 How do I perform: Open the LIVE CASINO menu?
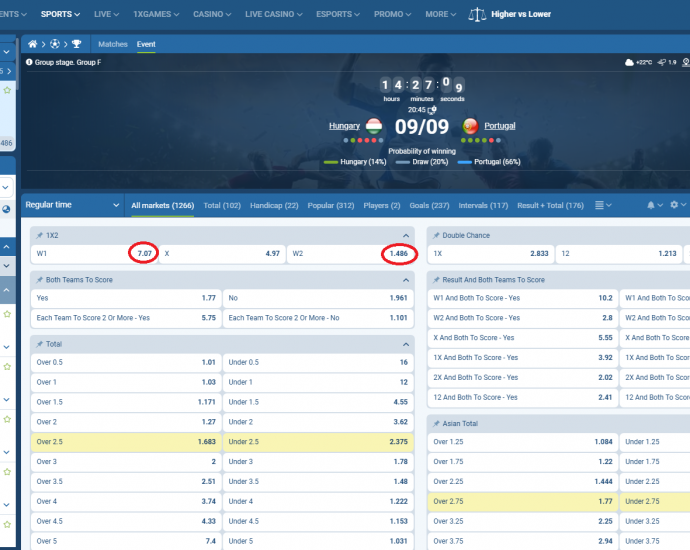(273, 14)
